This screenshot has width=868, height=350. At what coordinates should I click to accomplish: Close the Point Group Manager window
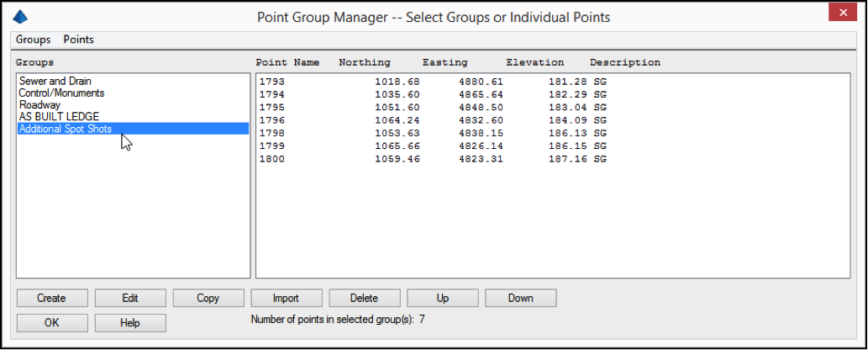tap(843, 13)
